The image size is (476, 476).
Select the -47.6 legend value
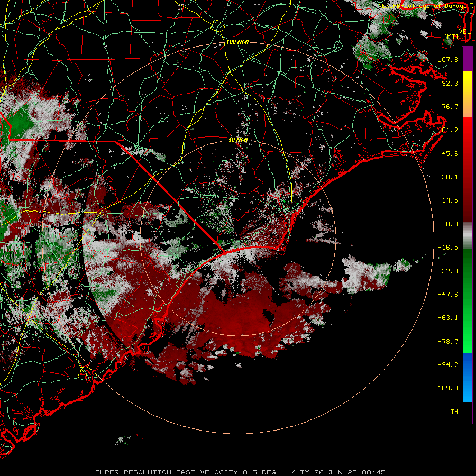pyautogui.click(x=448, y=295)
